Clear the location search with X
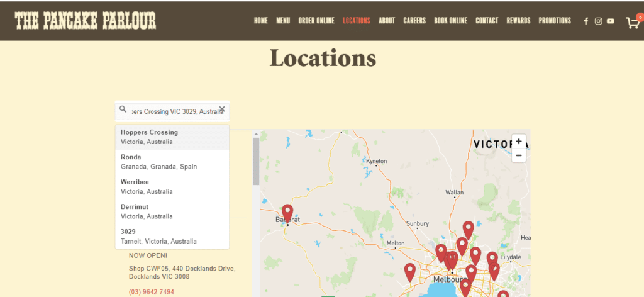The height and width of the screenshot is (297, 644). [x=222, y=109]
